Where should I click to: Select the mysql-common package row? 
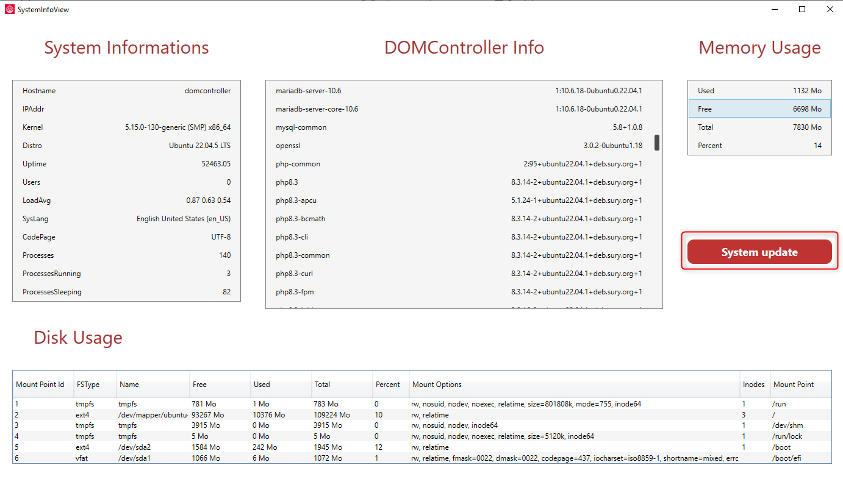click(x=459, y=127)
